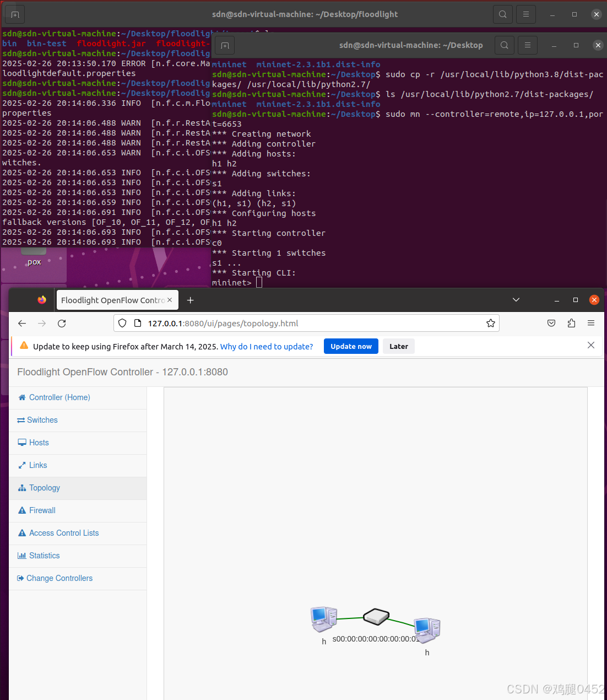The image size is (607, 700).
Task: Click the Later button in update banner
Action: [399, 346]
